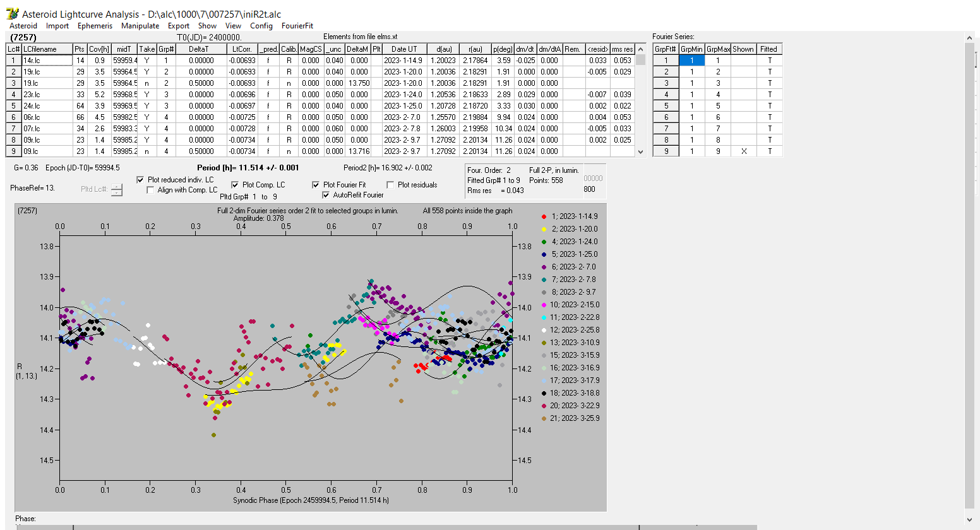This screenshot has width=980, height=530.
Task: Click legend entry 18; 2023- 3-18.8
Action: pyautogui.click(x=575, y=393)
